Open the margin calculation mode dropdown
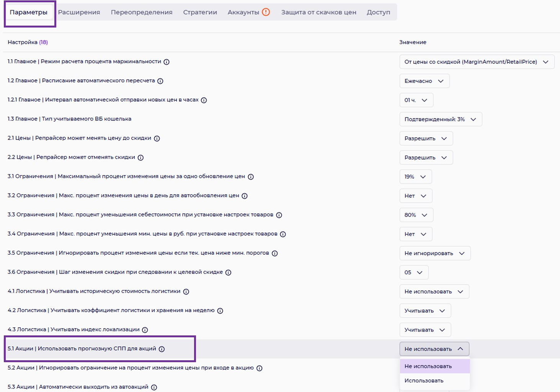This screenshot has height=392, width=560. coord(477,62)
